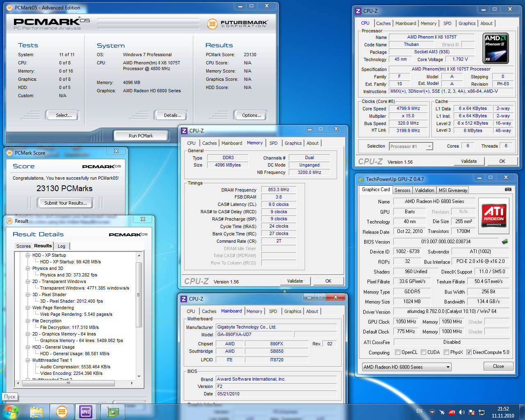
Task: Click the horizontal scrollbar thumb in Result Details
Action: coord(68,383)
